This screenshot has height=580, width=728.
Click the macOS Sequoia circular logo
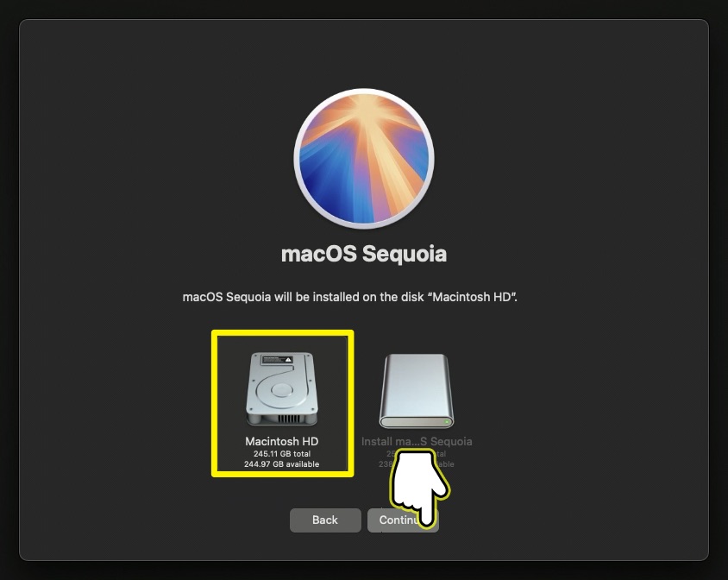pyautogui.click(x=364, y=159)
